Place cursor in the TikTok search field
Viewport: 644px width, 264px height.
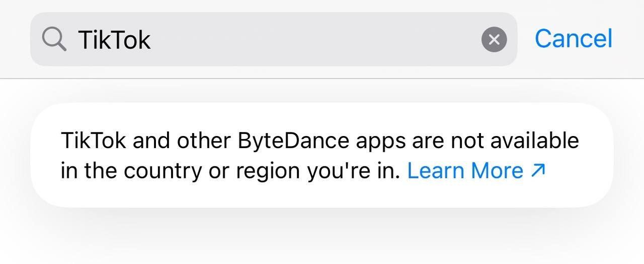coord(274,39)
